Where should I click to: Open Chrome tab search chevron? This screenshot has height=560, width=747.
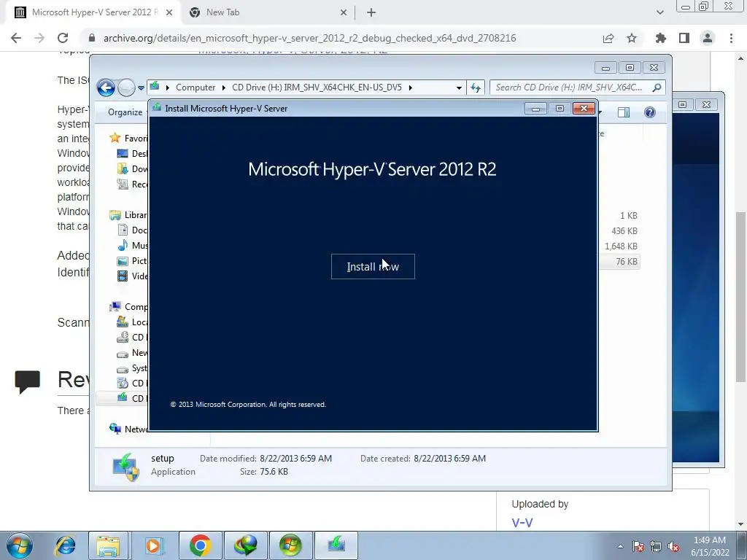(659, 12)
